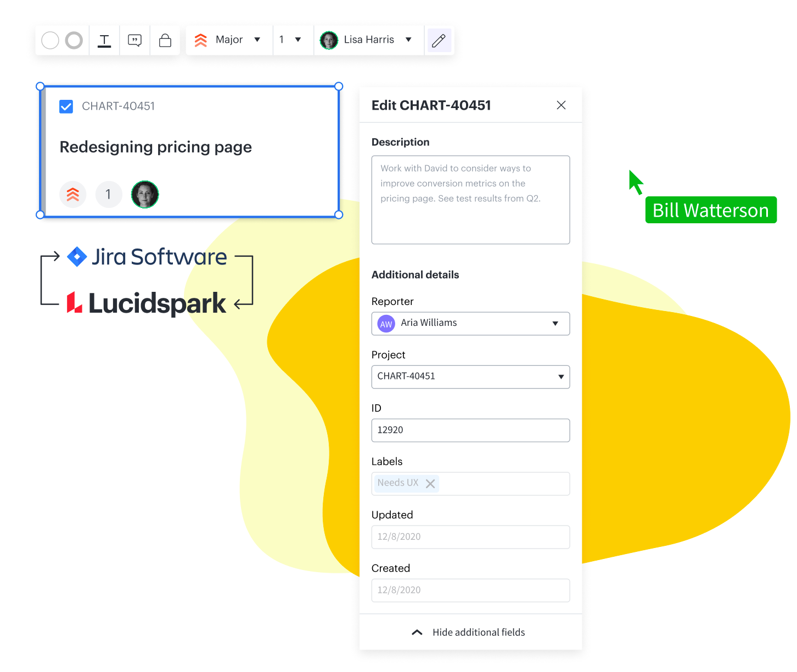Click the lock icon in toolbar
Viewport: 797px width, 672px height.
(165, 41)
